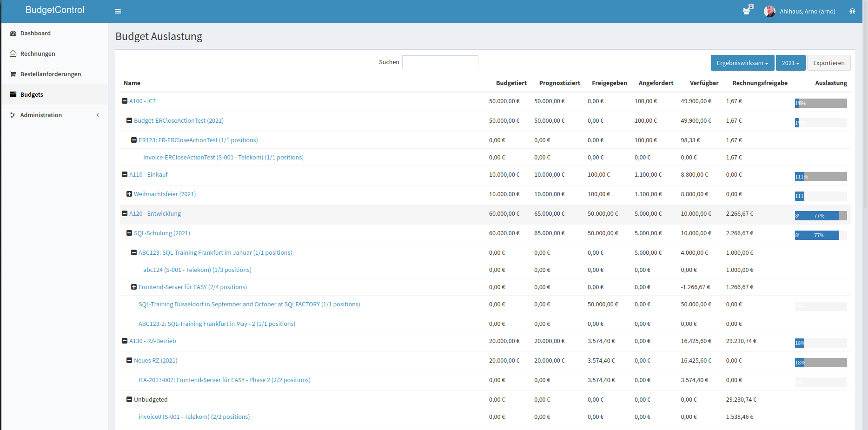
Task: Click the Freigegeben column header
Action: pyautogui.click(x=610, y=83)
